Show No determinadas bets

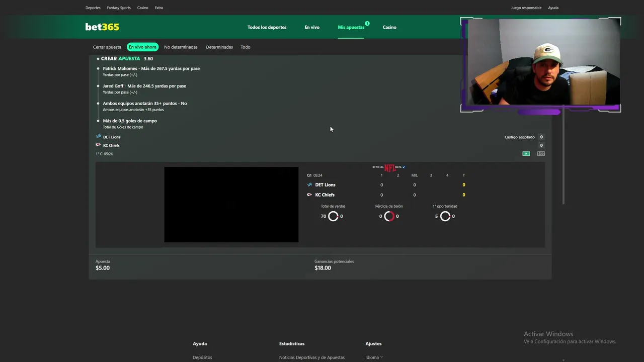click(x=181, y=47)
